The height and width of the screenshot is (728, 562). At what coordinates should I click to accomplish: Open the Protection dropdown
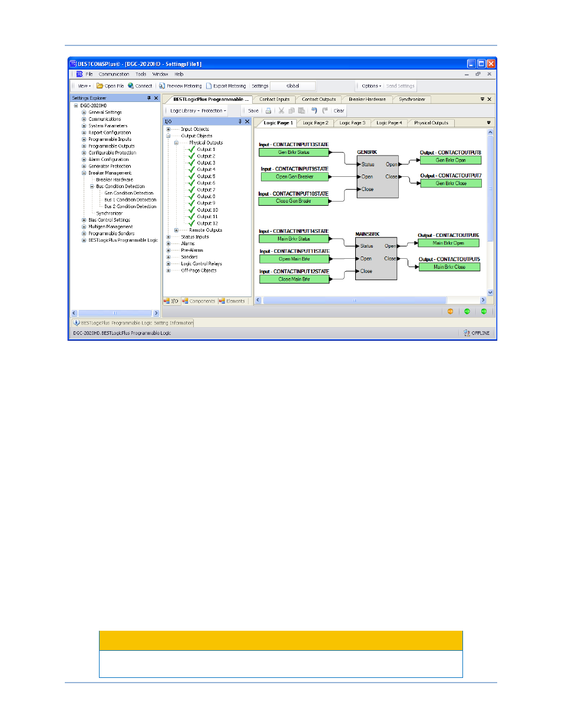(214, 111)
